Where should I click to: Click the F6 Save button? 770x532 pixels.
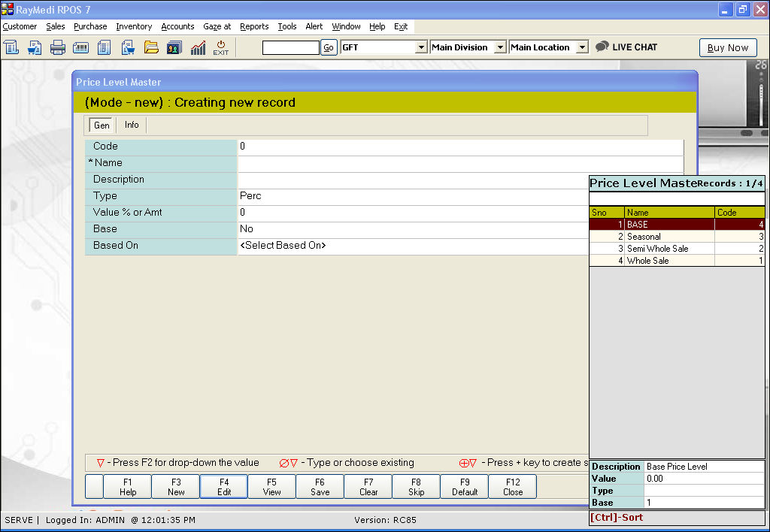click(320, 487)
